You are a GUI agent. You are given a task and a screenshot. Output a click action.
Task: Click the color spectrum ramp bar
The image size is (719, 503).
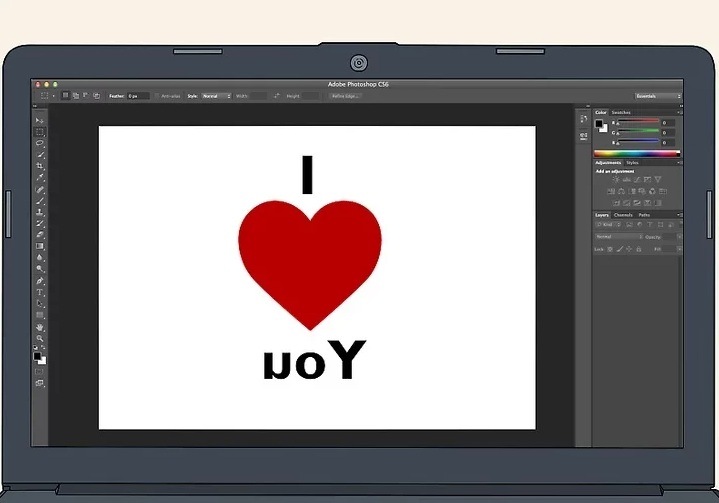636,153
